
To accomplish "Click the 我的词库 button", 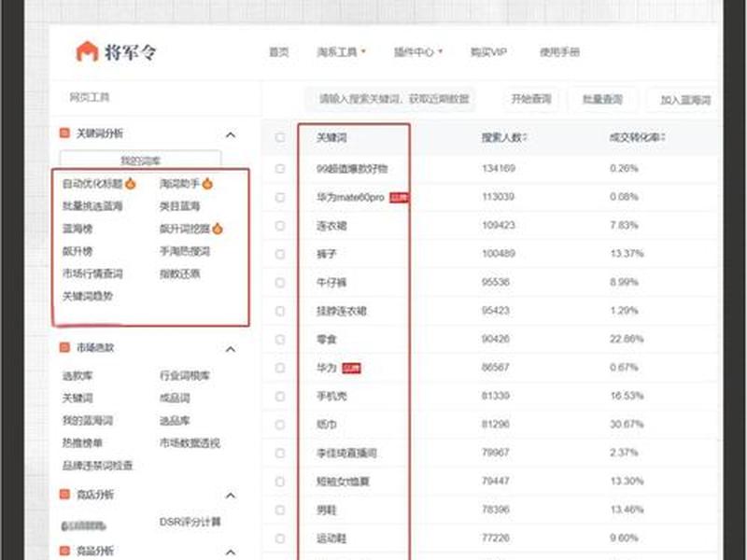I will pos(141,159).
